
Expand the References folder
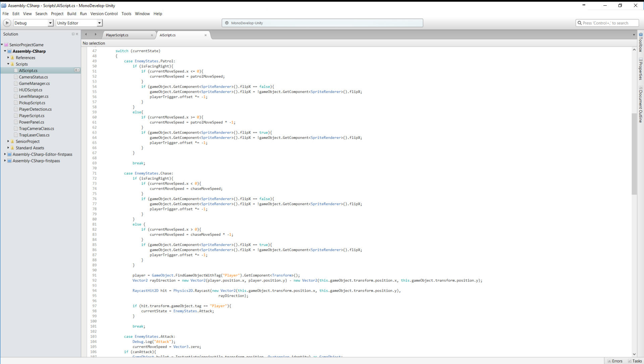tap(8, 58)
